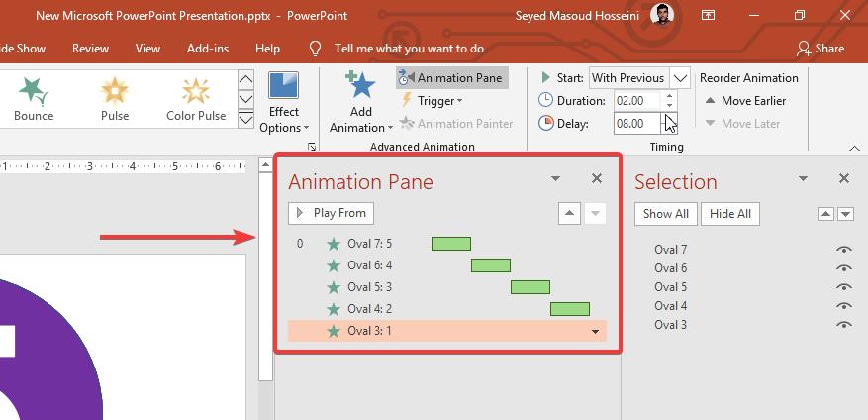Select Oval 7 in the Selection pane

(670, 250)
